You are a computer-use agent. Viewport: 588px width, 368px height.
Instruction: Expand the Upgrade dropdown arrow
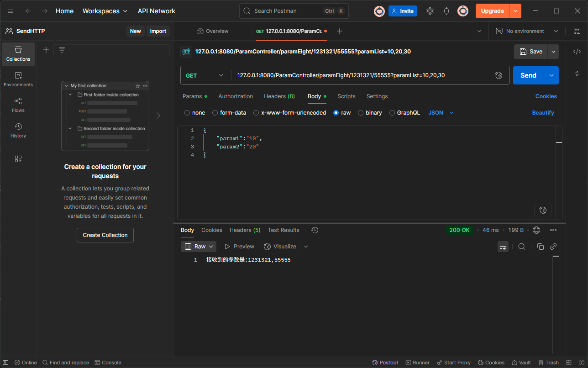coord(515,11)
